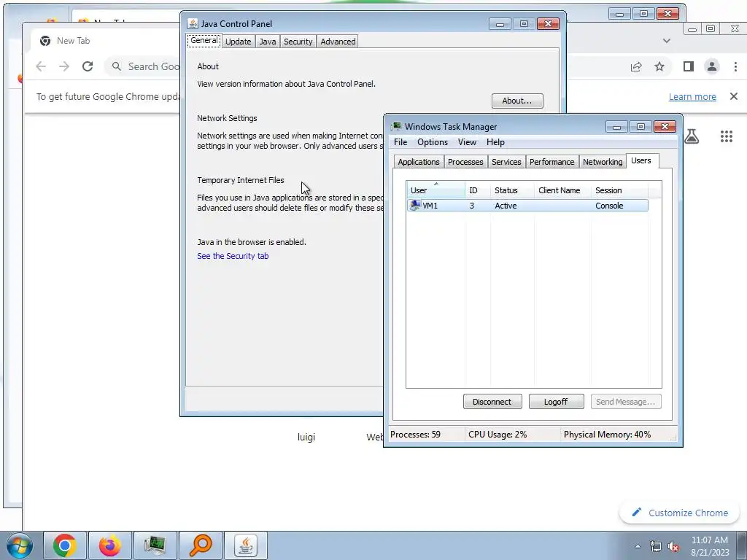The width and height of the screenshot is (747, 560).
Task: Click the Task Manager title bar icon
Action: pos(396,127)
